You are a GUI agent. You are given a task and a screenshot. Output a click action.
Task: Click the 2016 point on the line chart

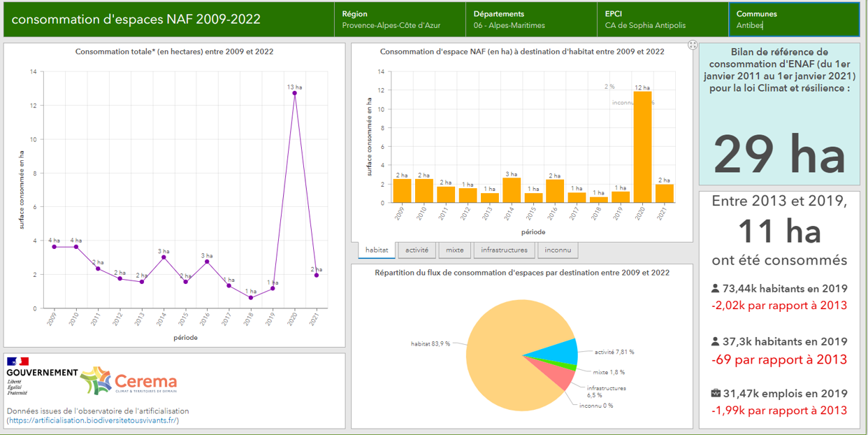tap(207, 262)
